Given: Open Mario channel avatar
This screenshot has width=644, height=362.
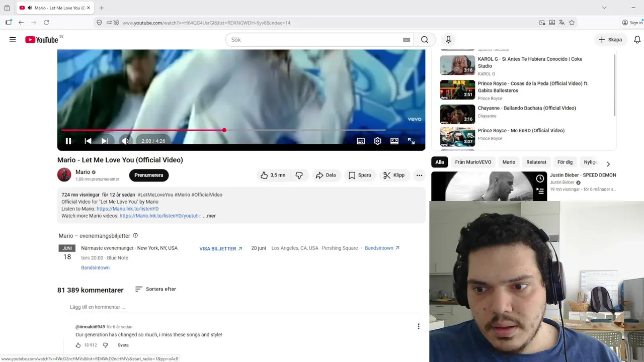Looking at the screenshot, I should click(64, 175).
